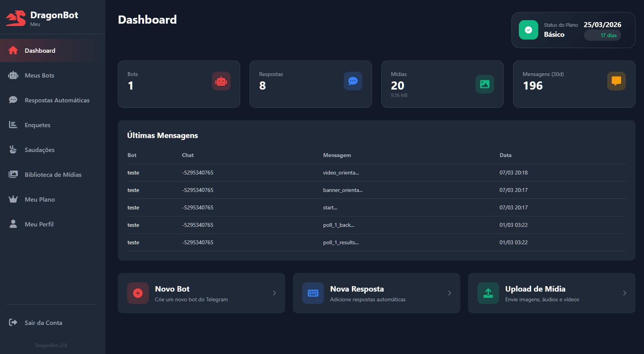
Task: Expand the Novo Bot card chevron
Action: tap(274, 293)
